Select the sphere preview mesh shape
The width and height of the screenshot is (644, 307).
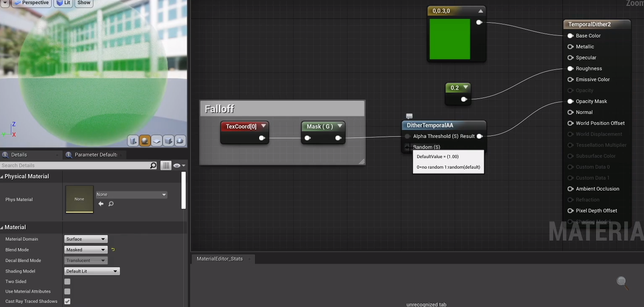[x=145, y=141]
